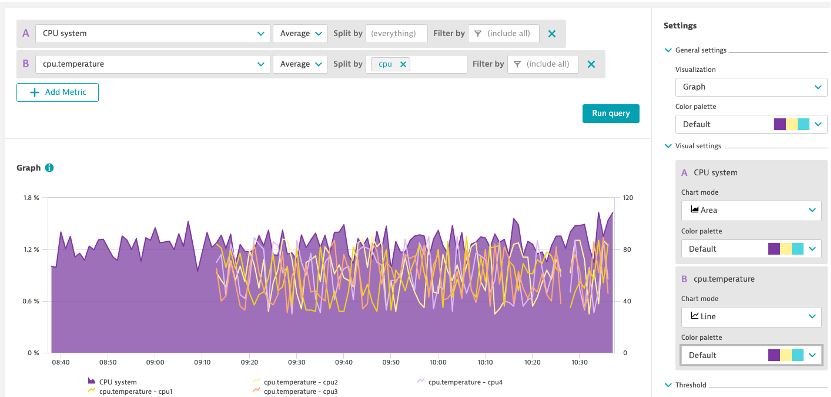Click Filter by field for metric A
The image size is (831, 397).
coord(503,33)
